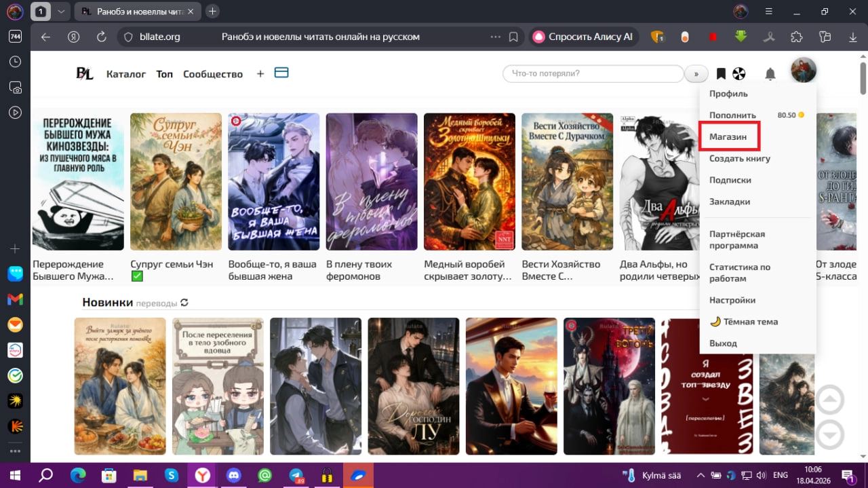Viewport: 868px width, 488px height.
Task: Open Магазин from the user menu
Action: click(x=728, y=136)
